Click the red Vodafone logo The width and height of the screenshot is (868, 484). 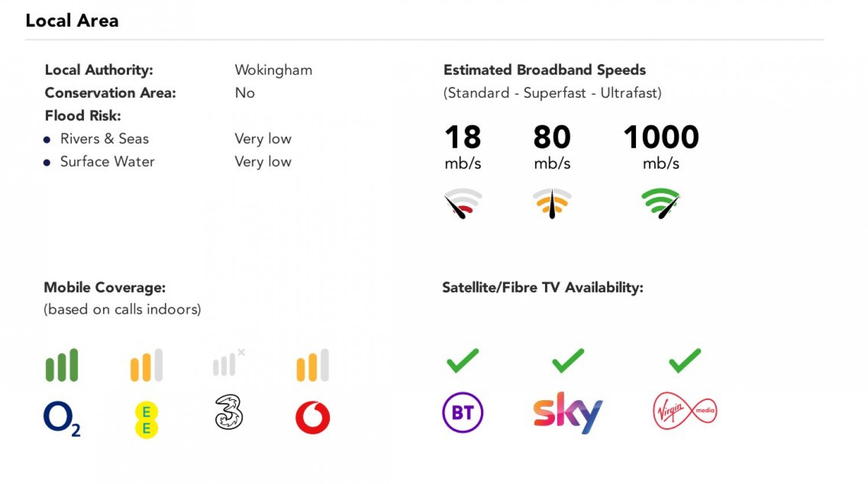pyautogui.click(x=312, y=417)
